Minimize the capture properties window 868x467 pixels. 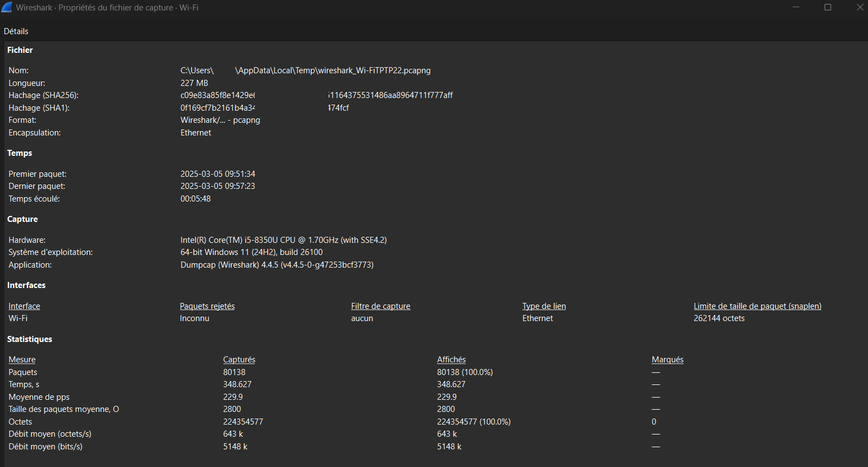click(795, 7)
